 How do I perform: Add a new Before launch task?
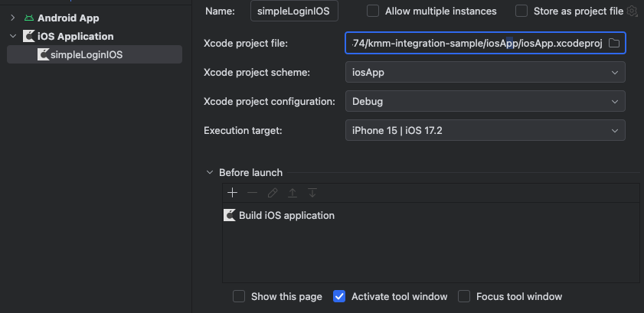click(233, 193)
